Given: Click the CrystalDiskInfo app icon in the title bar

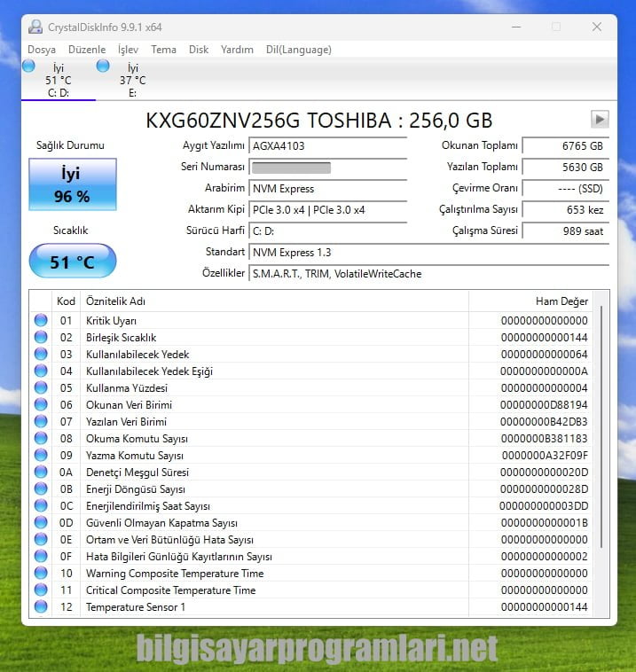Looking at the screenshot, I should (35, 27).
